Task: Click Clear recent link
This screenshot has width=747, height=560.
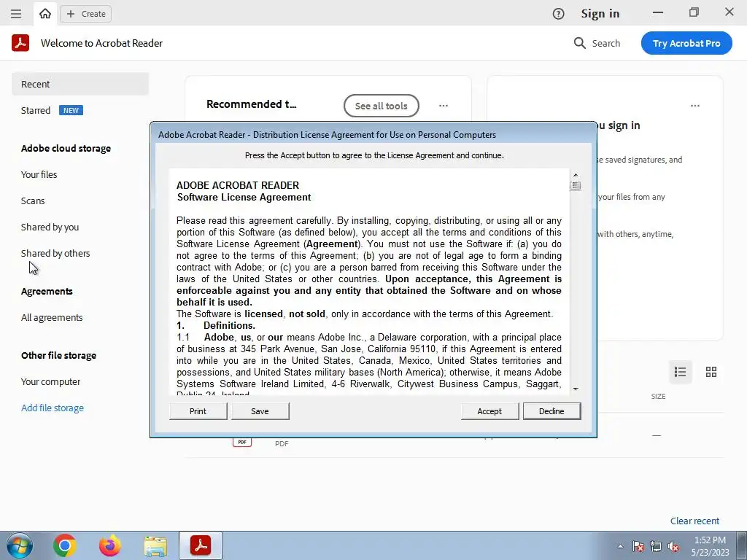Action: click(695, 521)
